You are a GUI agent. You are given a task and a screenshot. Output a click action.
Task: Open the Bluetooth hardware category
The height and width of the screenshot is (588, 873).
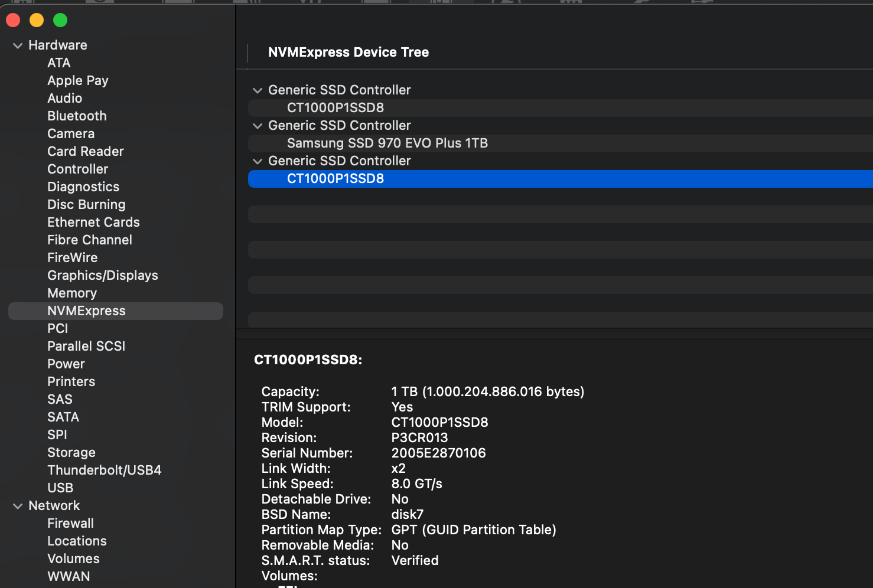77,116
